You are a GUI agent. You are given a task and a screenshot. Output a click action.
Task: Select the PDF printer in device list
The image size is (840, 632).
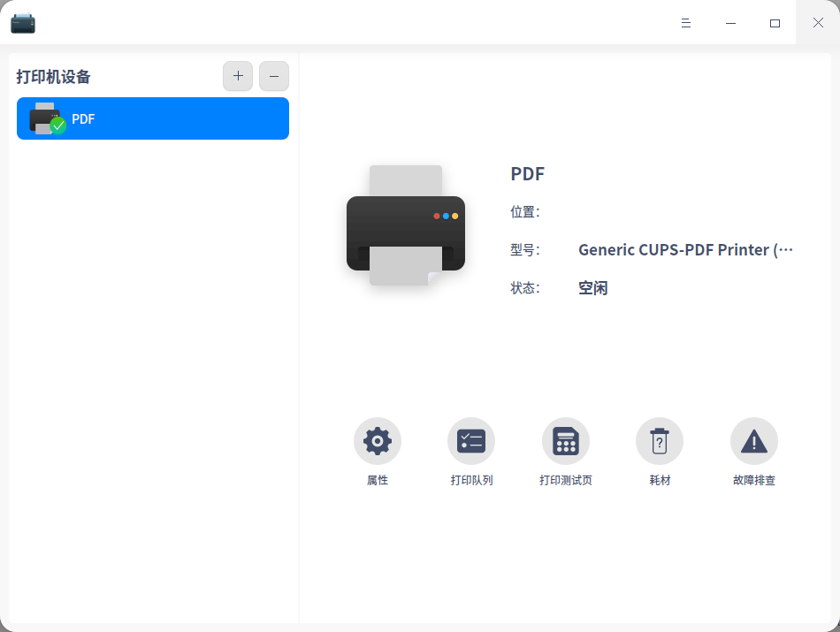click(x=152, y=118)
